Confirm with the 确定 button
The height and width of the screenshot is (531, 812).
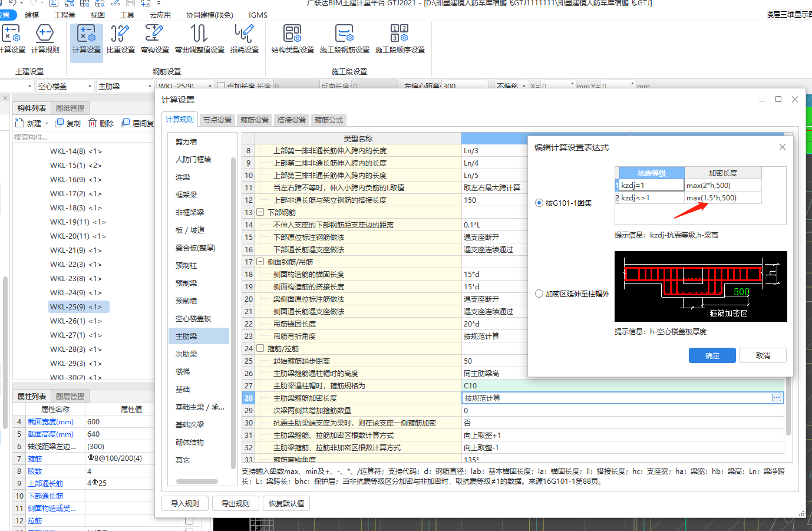tap(712, 355)
